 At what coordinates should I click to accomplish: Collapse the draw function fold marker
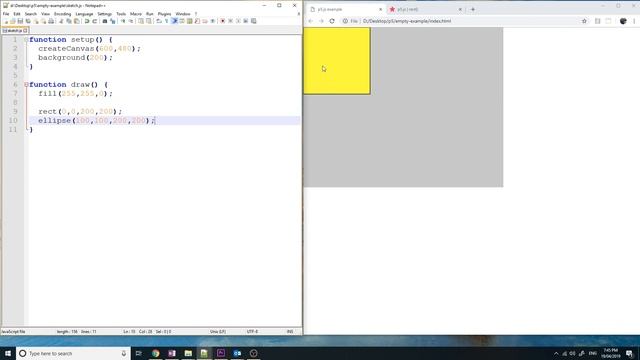26,84
